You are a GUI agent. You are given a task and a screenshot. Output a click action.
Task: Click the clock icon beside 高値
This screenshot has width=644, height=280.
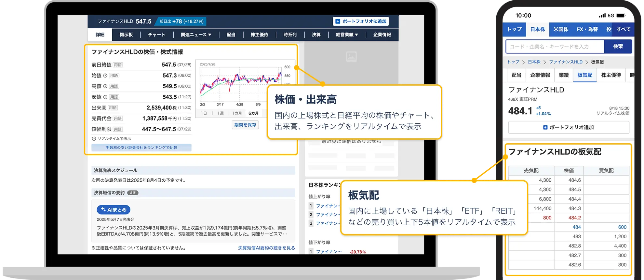point(105,86)
